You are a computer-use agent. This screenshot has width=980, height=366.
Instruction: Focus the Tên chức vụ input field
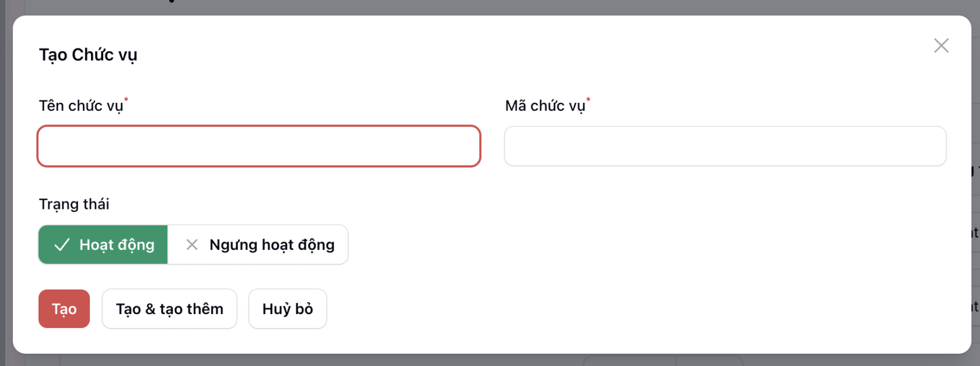258,146
